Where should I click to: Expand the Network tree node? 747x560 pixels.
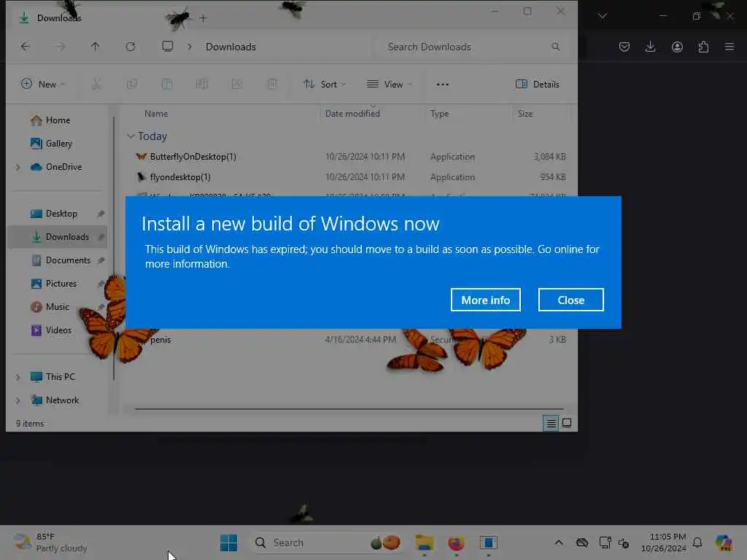click(18, 400)
